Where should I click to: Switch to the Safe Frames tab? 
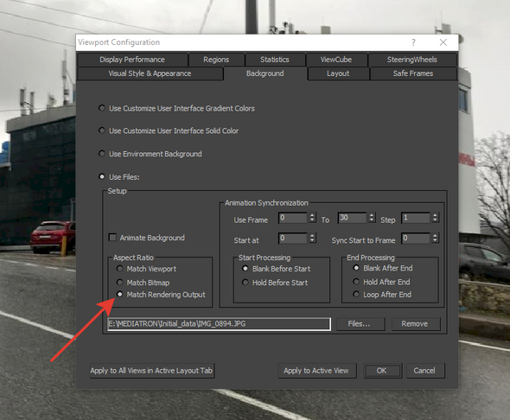[413, 73]
